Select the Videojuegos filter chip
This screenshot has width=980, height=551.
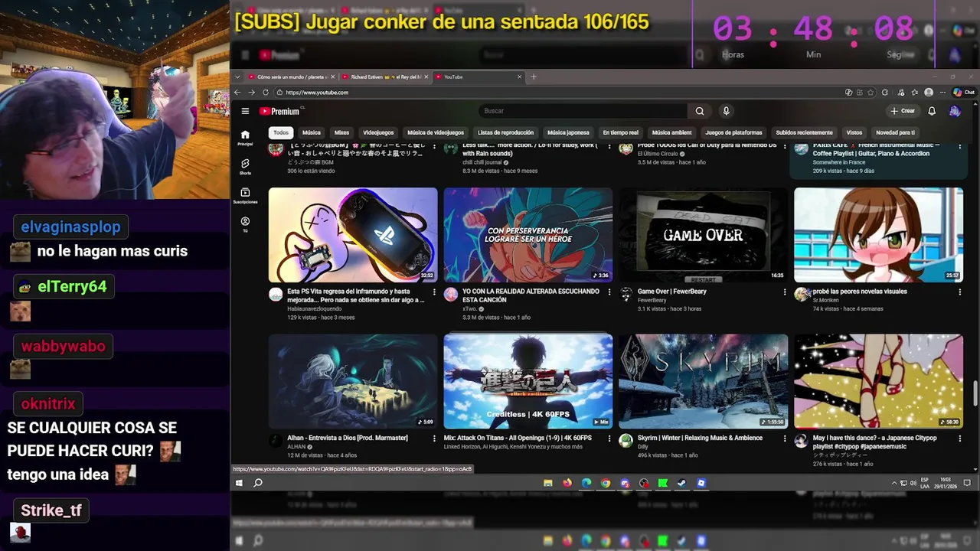click(378, 132)
